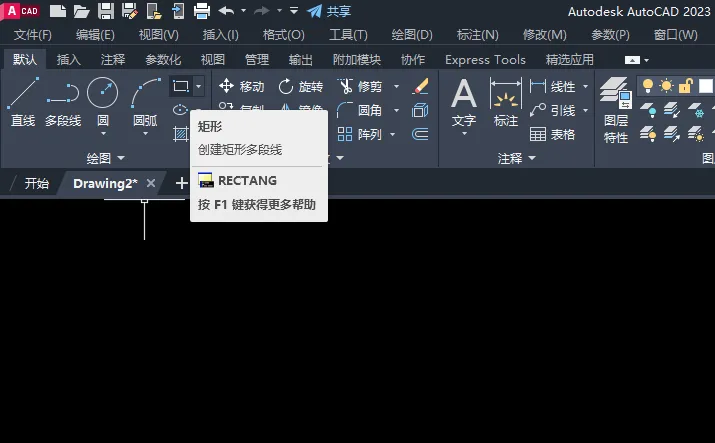Click the 旋转 rotate tool

[x=301, y=86]
